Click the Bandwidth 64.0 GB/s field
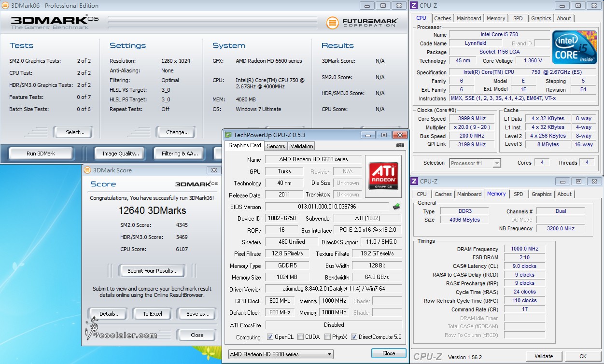The image size is (604, 364). (377, 278)
